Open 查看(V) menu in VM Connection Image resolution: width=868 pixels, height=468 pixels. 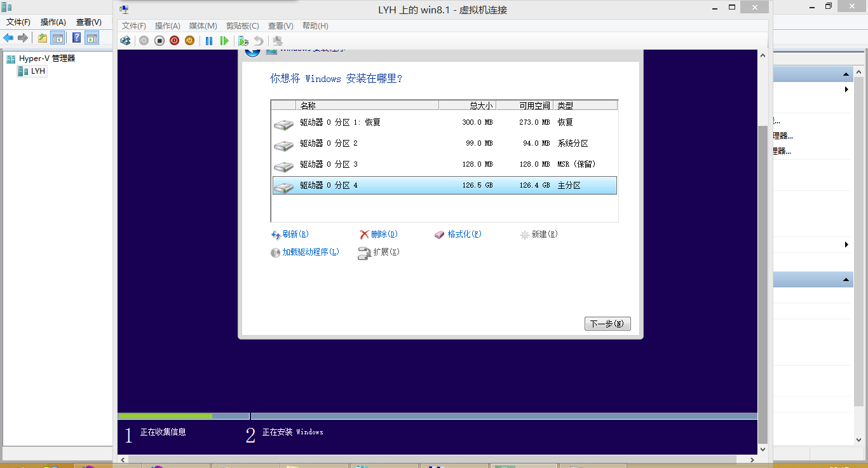[x=281, y=26]
